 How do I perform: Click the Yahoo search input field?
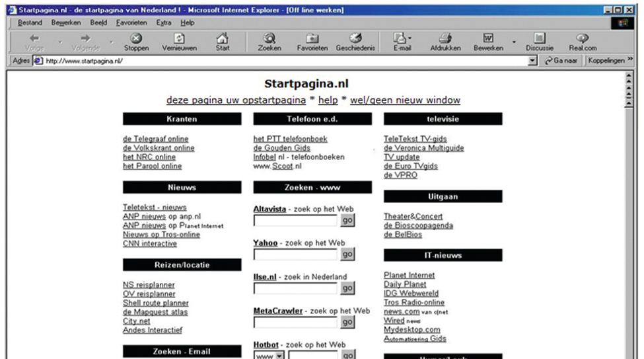pos(295,254)
